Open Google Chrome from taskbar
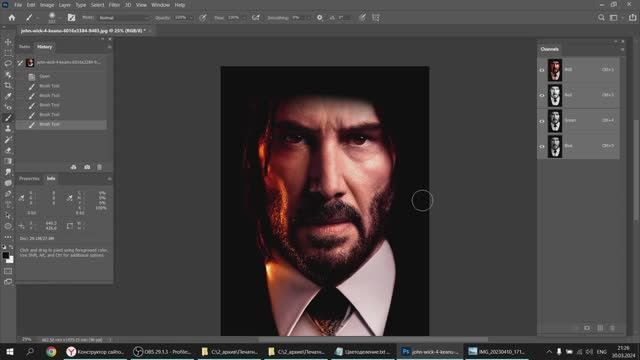Image resolution: width=640 pixels, height=360 pixels. click(x=51, y=351)
